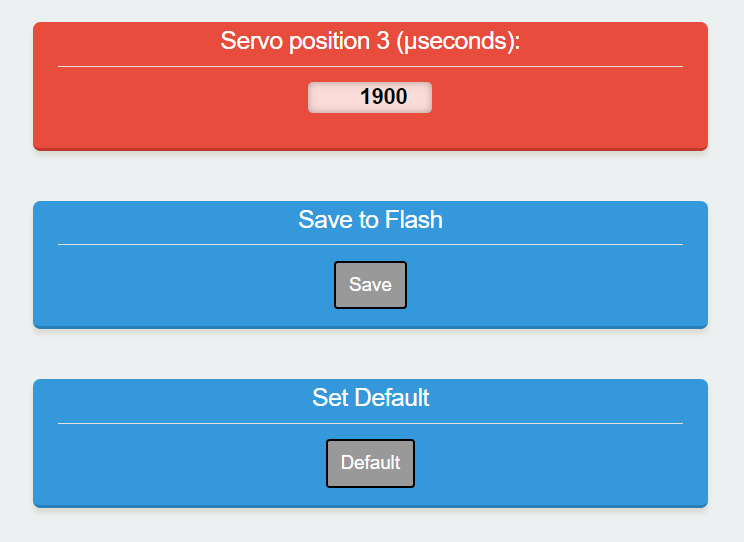This screenshot has width=744, height=542.
Task: Click the "Servo position 3 (µseconds):" heading
Action: pyautogui.click(x=370, y=41)
